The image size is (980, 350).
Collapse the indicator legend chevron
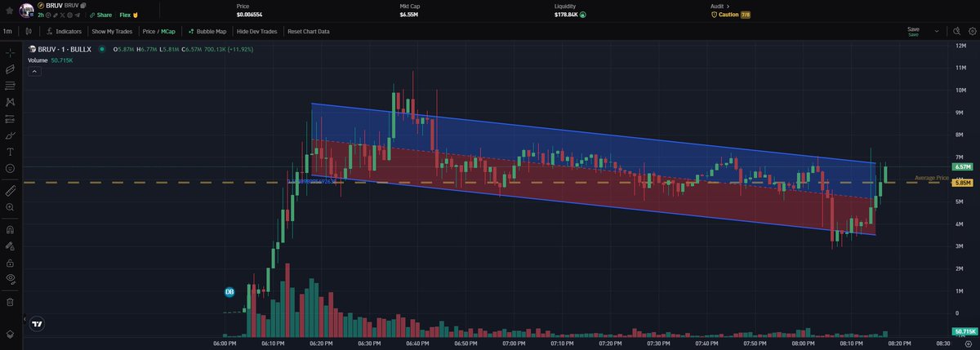click(35, 71)
